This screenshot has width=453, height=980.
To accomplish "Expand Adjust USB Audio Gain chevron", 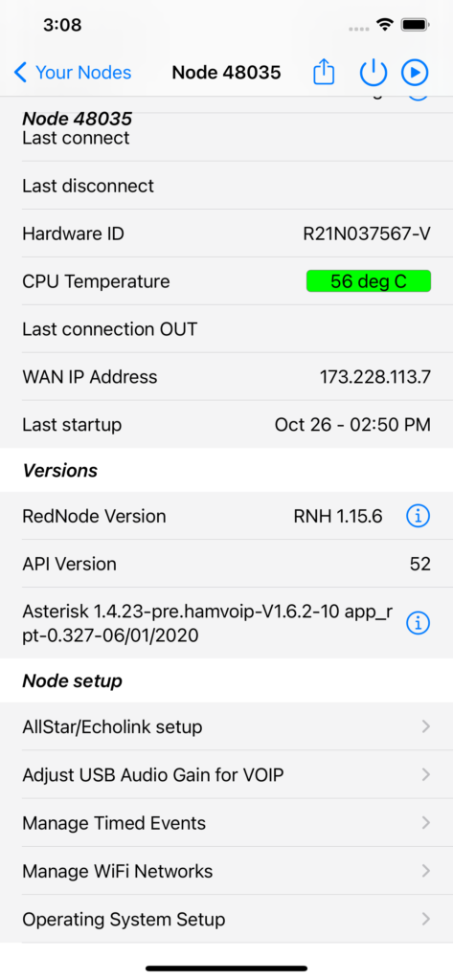I will 425,775.
